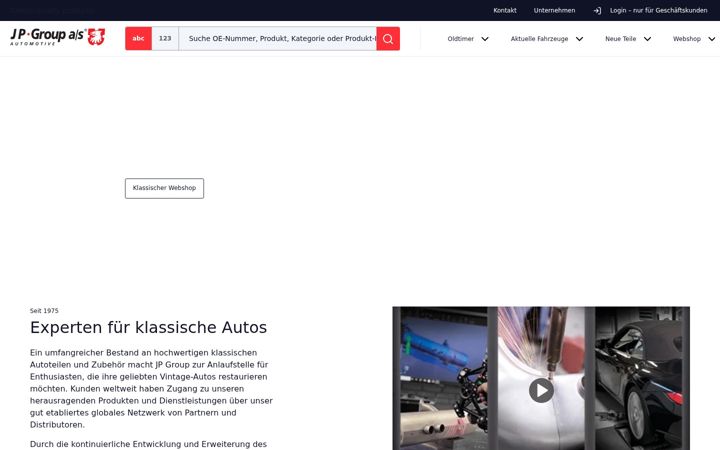
Task: Click the Seit 1975 label
Action: [x=44, y=311]
